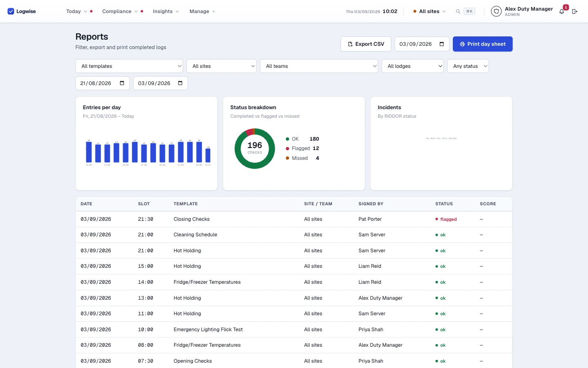Expand the All sites filter dropdown
Screen dimensions: 588x368
(x=222, y=66)
